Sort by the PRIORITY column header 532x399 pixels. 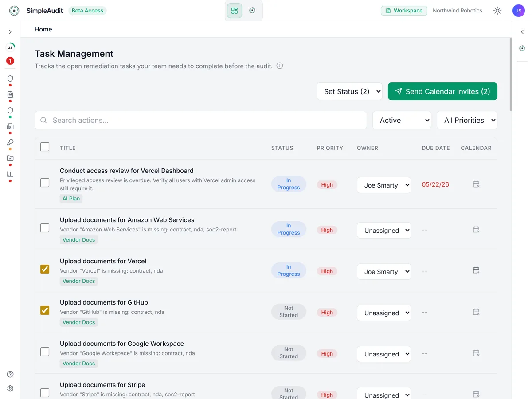pos(330,148)
